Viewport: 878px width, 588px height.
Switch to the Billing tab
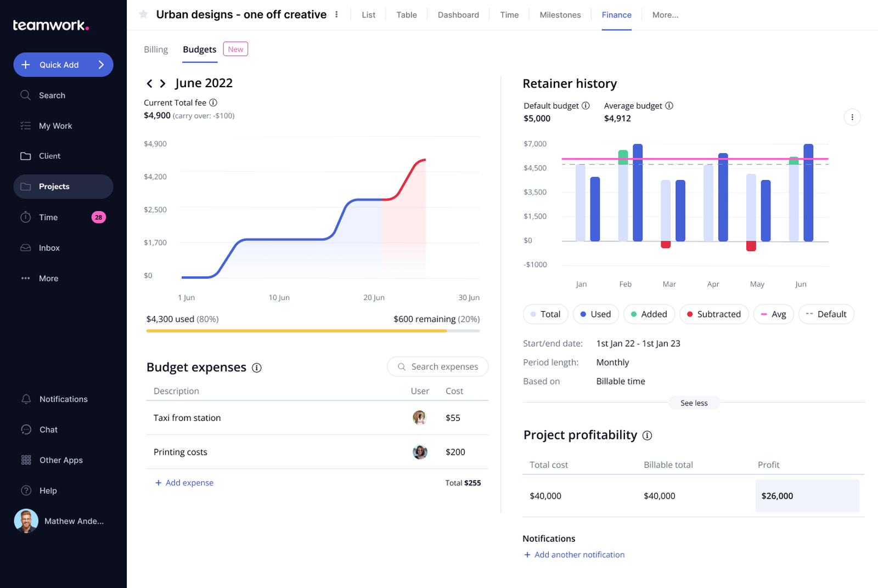pyautogui.click(x=155, y=49)
